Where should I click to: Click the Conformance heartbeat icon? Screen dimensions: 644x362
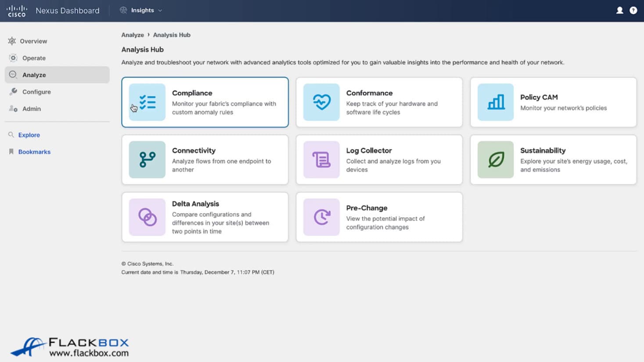[x=321, y=102]
